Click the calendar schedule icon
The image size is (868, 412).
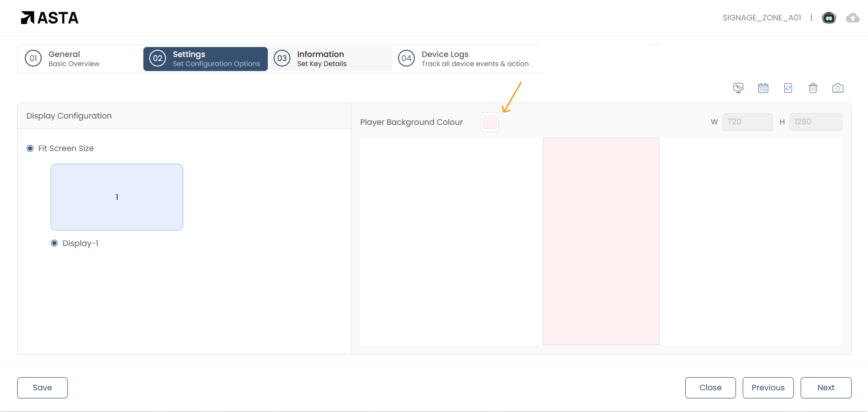click(763, 88)
